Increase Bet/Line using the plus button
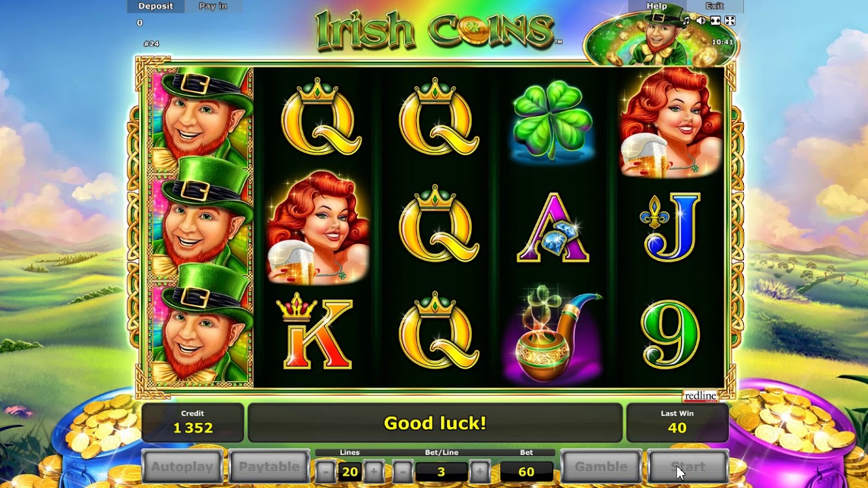Screen dimensions: 868x488 click(479, 470)
